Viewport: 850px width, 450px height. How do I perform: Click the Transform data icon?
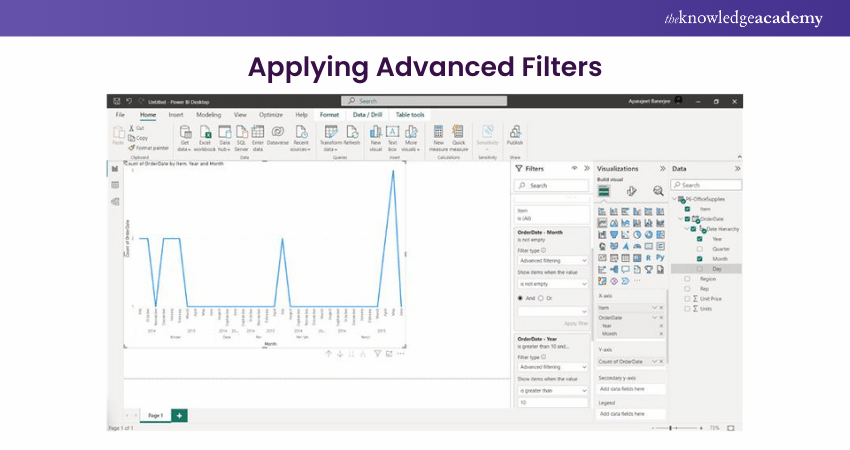coord(331,133)
